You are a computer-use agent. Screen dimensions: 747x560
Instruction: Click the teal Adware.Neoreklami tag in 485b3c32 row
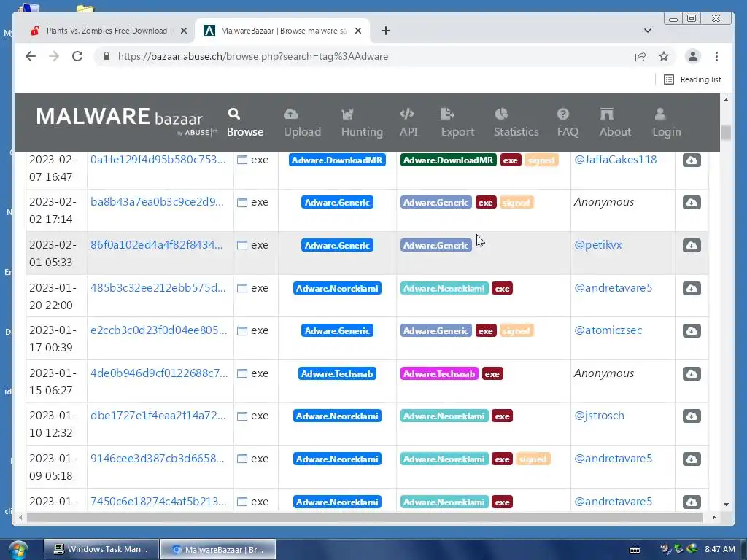coord(444,289)
